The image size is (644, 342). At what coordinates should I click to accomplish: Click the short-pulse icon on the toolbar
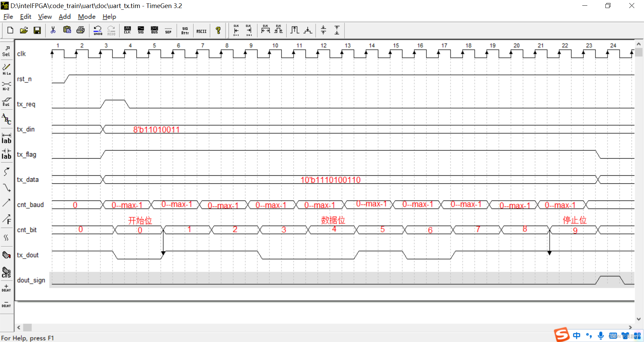[x=308, y=30]
